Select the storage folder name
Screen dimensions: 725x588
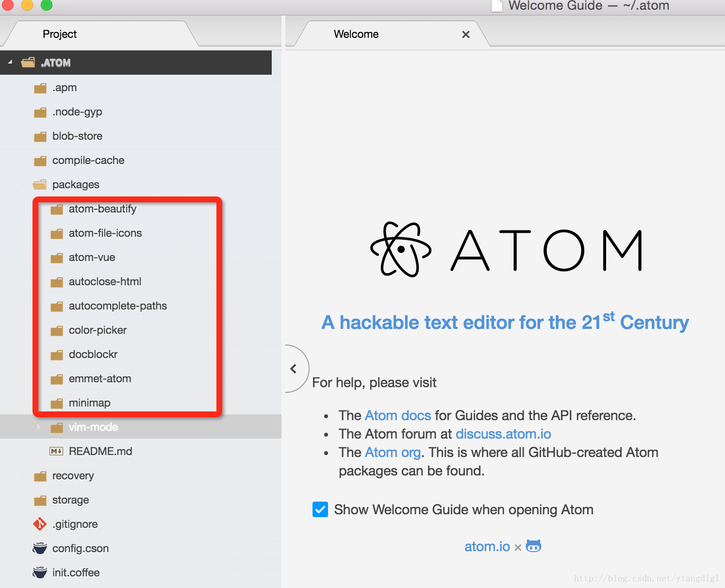coord(70,500)
